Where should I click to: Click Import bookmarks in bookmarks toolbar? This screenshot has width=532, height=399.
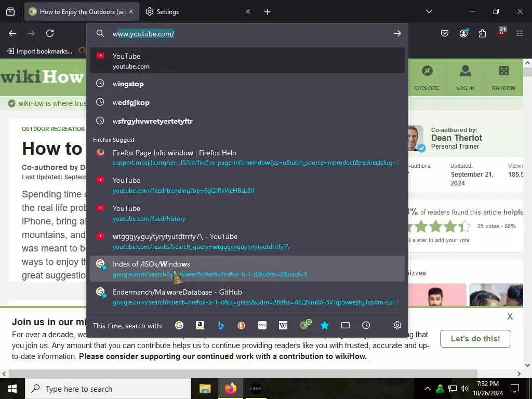[x=39, y=51]
